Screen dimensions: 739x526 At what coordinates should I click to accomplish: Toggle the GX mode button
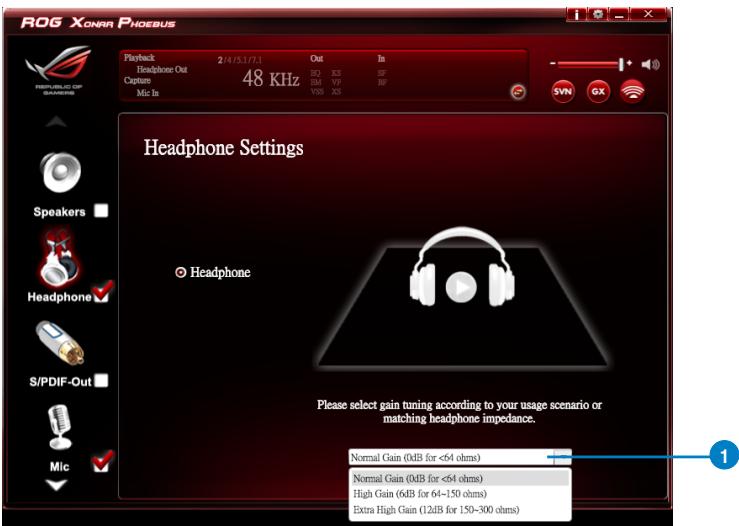coord(598,91)
